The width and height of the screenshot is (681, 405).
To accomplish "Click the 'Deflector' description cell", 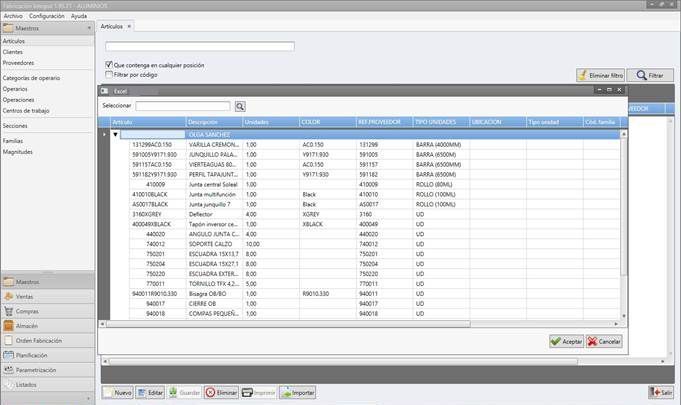I will [x=214, y=214].
